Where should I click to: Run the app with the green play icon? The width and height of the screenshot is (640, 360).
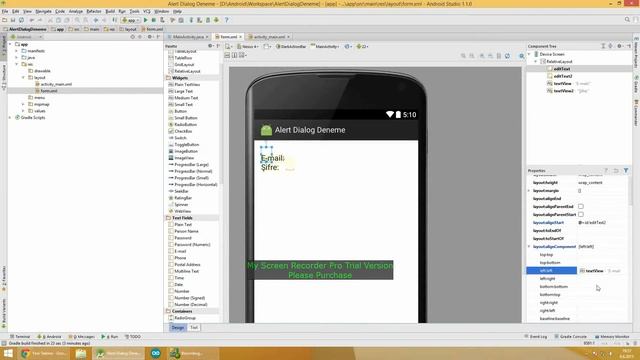pos(145,20)
